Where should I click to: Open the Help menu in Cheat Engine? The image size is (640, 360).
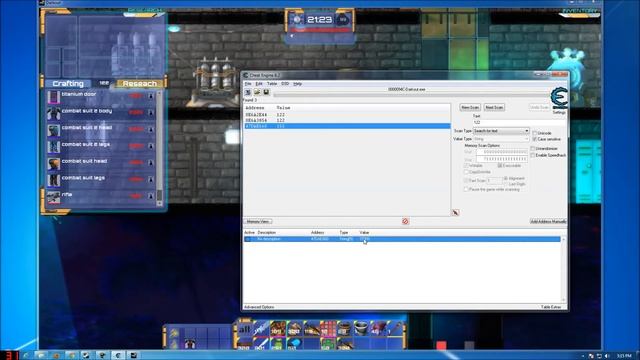coord(298,84)
